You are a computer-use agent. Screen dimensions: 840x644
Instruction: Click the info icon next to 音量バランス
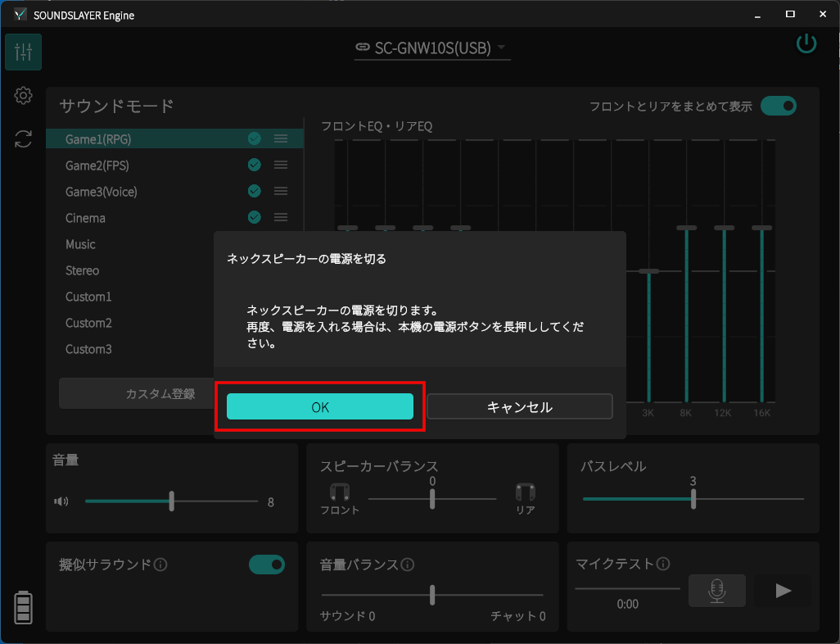point(408,565)
